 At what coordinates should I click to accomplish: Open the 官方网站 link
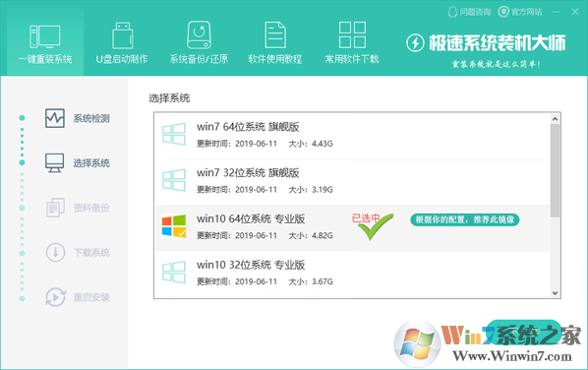click(x=520, y=12)
